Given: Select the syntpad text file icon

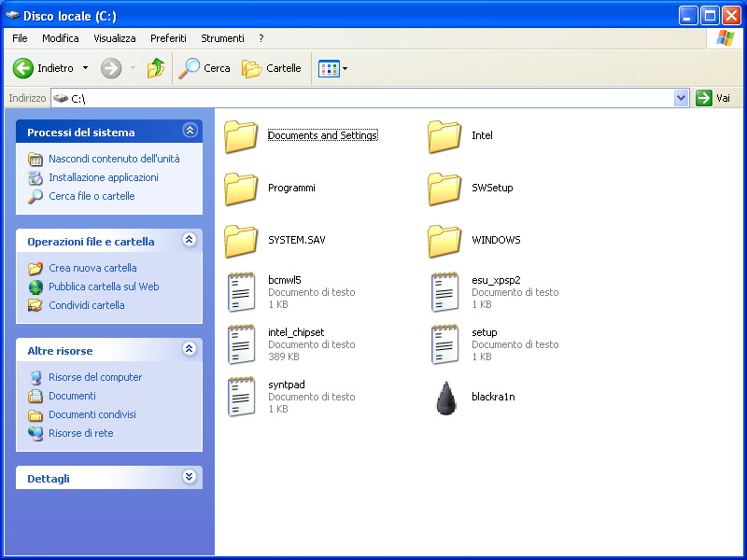Looking at the screenshot, I should 242,397.
